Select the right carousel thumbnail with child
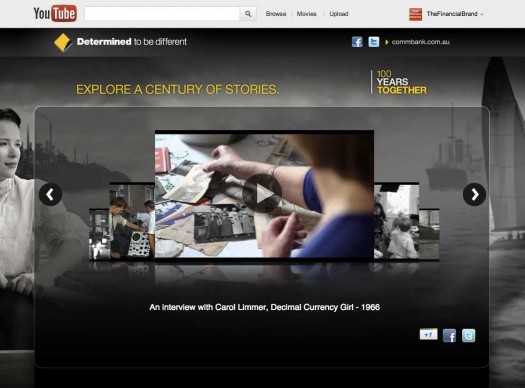Screen dimensions: 525x388 (x=396, y=221)
